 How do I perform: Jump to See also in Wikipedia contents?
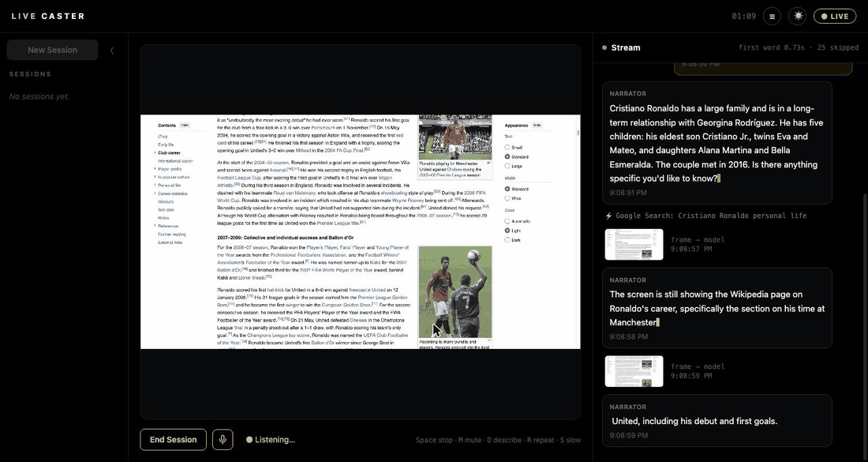click(166, 210)
